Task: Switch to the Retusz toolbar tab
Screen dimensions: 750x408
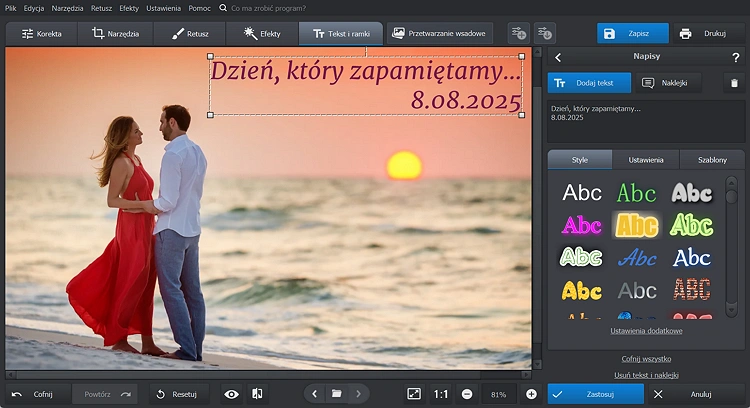Action: [190, 33]
